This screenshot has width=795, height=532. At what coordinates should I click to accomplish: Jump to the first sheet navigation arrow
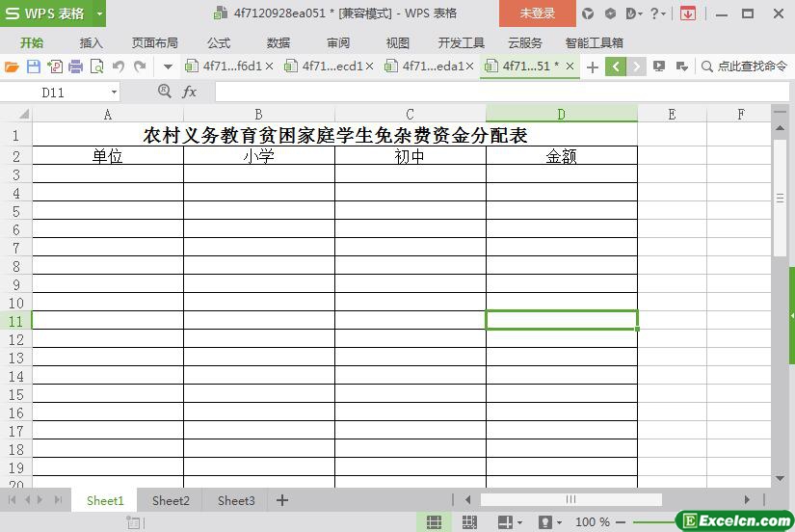click(x=12, y=500)
